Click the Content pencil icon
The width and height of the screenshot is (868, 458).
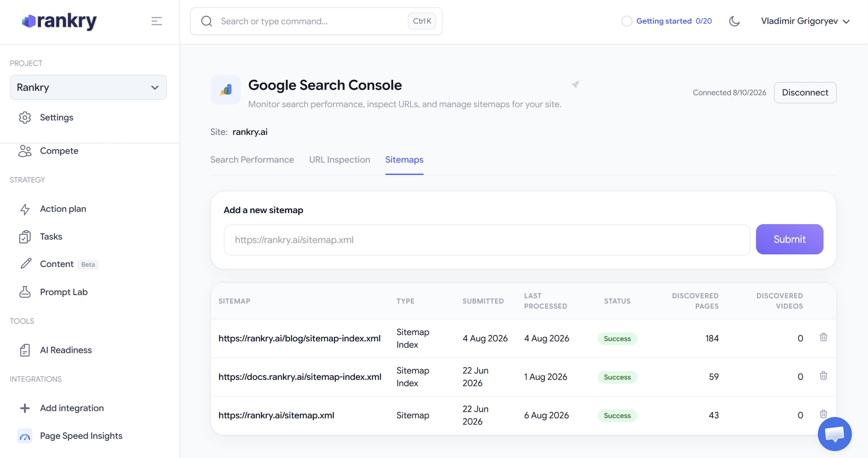pyautogui.click(x=25, y=264)
